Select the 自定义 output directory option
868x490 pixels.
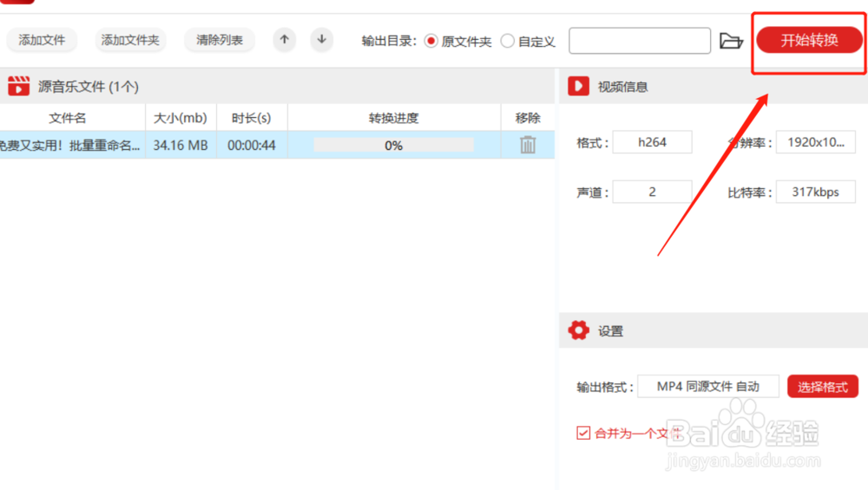(507, 41)
